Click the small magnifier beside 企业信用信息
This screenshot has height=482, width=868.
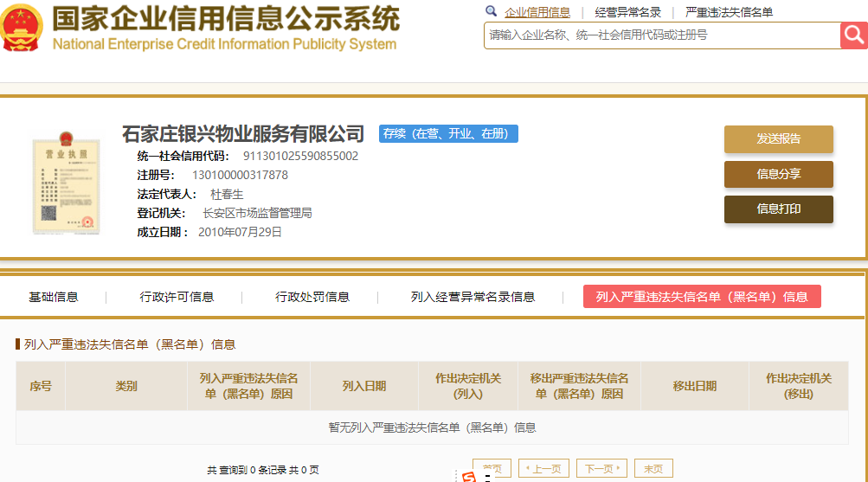pyautogui.click(x=491, y=11)
